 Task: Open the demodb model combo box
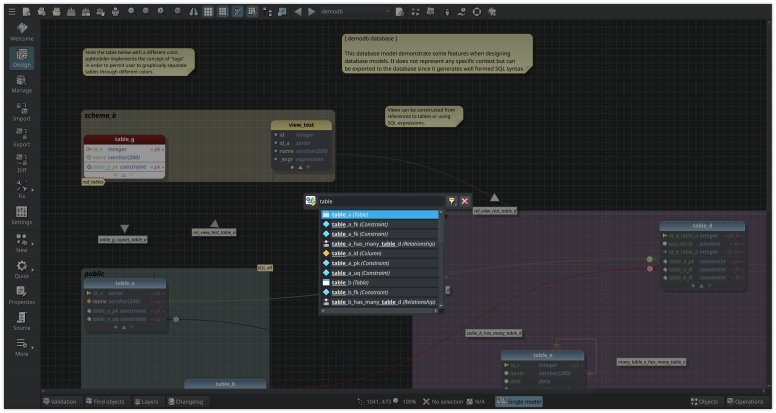[354, 11]
